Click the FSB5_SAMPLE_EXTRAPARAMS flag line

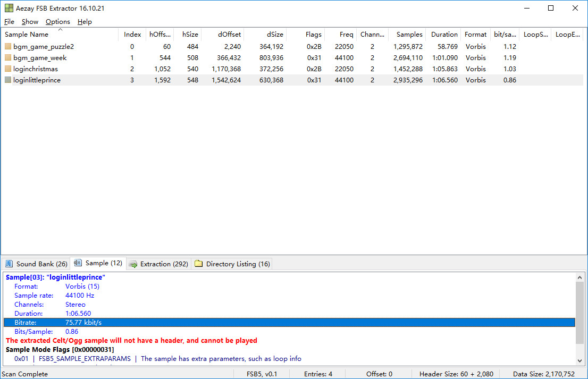point(158,359)
